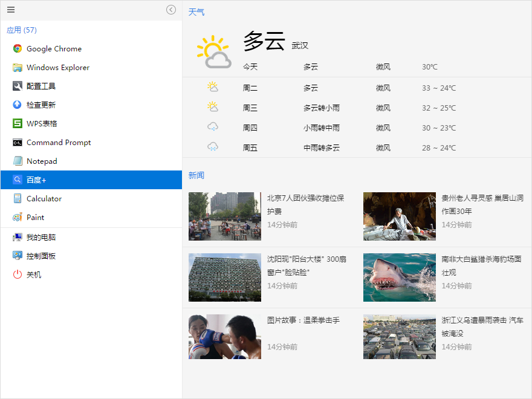This screenshot has width=532, height=399.
Task: Launch Command Prompt icon
Action: 18,143
